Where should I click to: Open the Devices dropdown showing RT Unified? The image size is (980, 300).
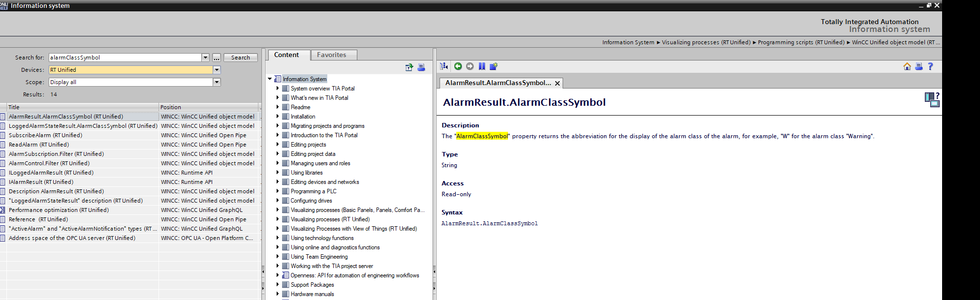tap(217, 70)
